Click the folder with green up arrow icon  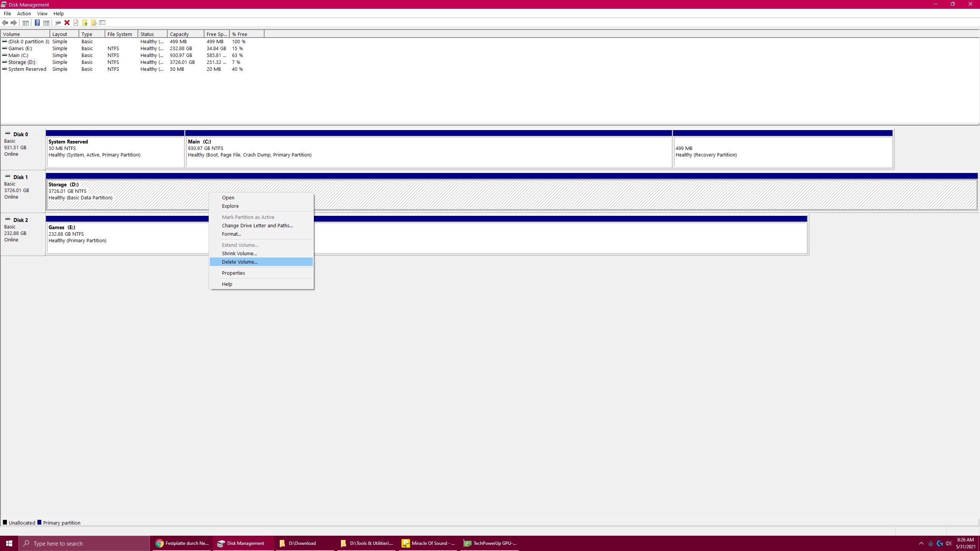tap(85, 23)
